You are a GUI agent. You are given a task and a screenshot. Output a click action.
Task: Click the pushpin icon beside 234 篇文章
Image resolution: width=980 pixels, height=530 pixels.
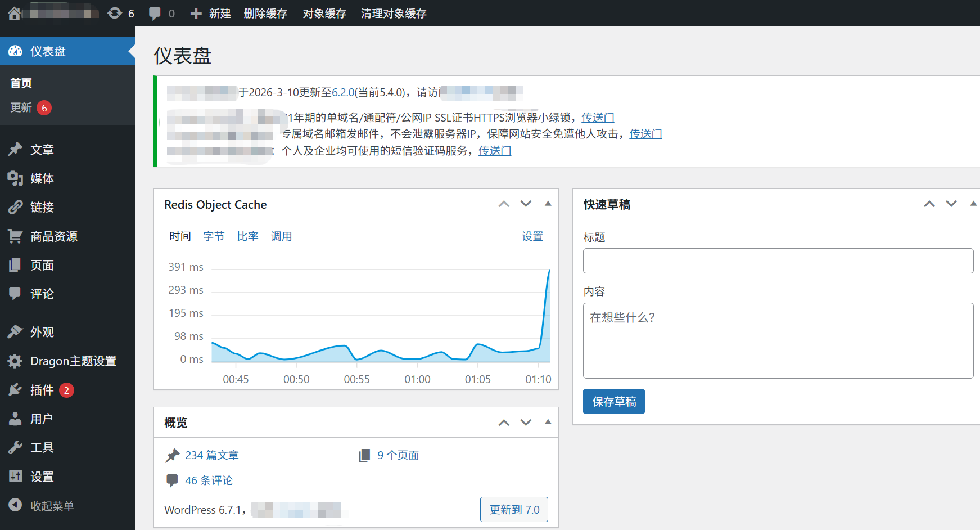coord(173,455)
